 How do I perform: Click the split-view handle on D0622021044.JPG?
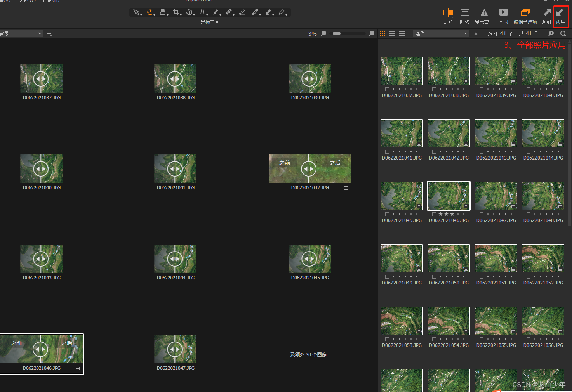175,259
